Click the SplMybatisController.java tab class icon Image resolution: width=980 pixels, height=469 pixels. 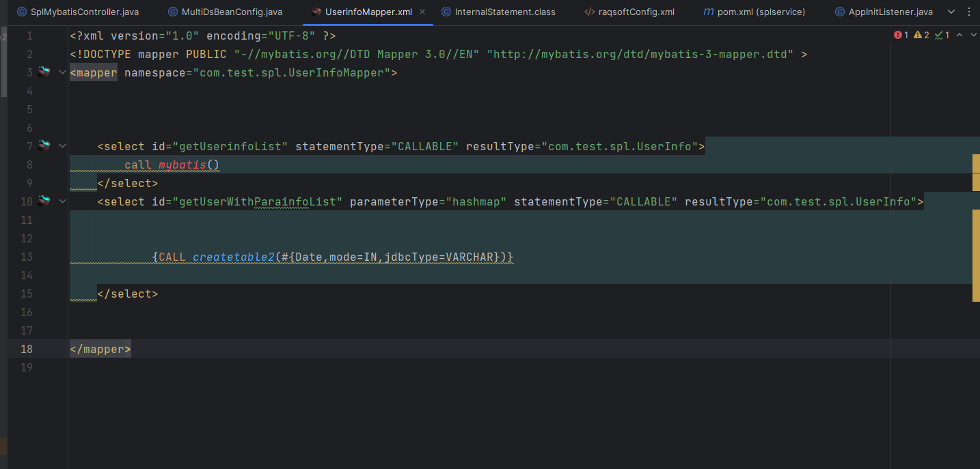pyautogui.click(x=21, y=12)
